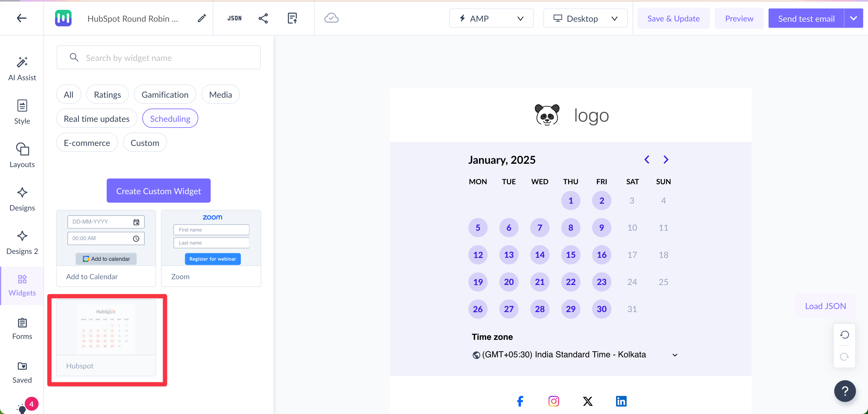Open the JSON editor icon

(x=234, y=18)
